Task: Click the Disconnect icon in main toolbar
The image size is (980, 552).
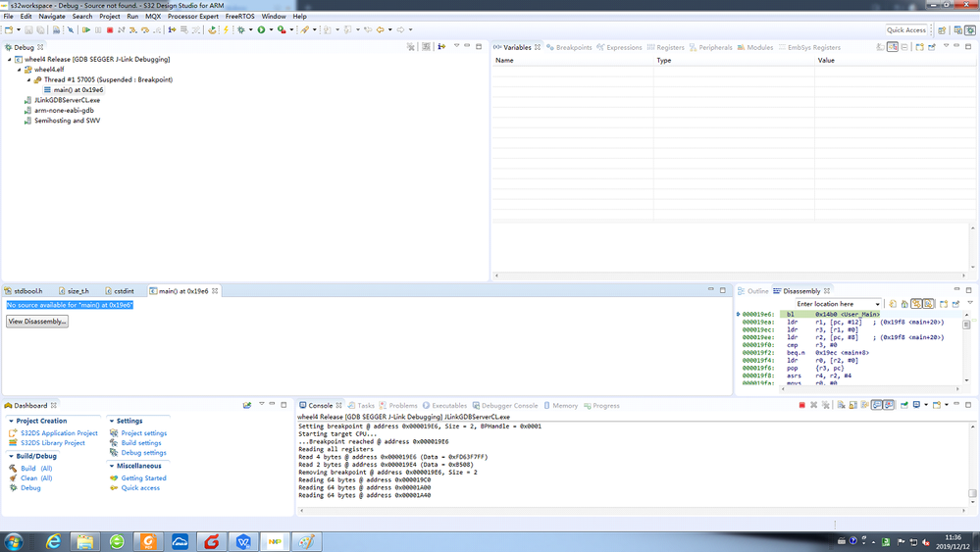Action: [x=122, y=29]
